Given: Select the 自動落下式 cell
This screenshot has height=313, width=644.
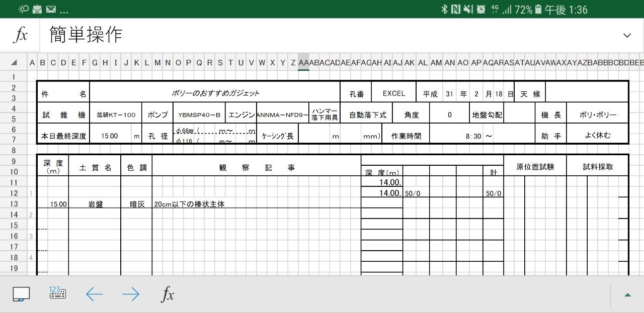Looking at the screenshot, I should [x=368, y=115].
